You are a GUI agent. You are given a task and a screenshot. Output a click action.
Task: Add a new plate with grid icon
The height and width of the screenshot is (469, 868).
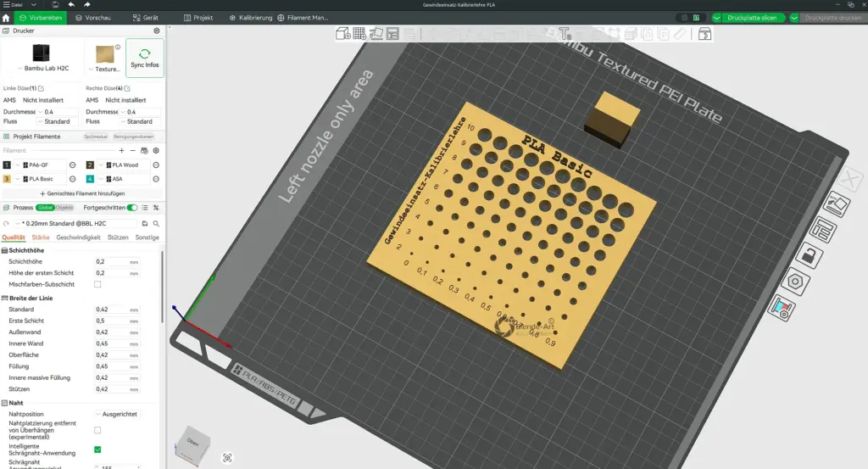click(359, 34)
